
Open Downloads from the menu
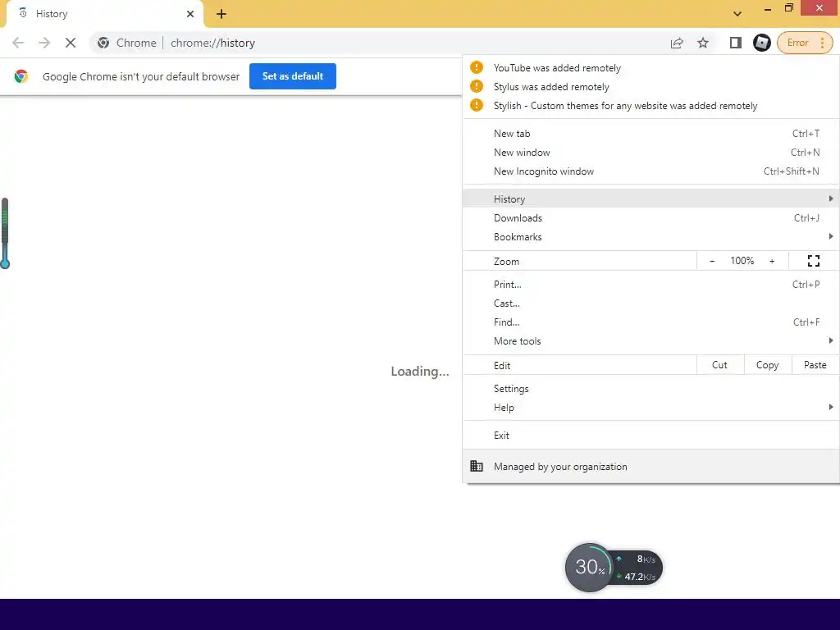tap(651, 218)
